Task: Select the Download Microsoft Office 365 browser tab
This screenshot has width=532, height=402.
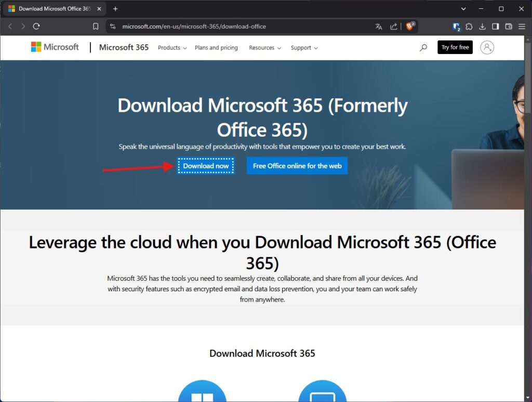Action: (55, 9)
